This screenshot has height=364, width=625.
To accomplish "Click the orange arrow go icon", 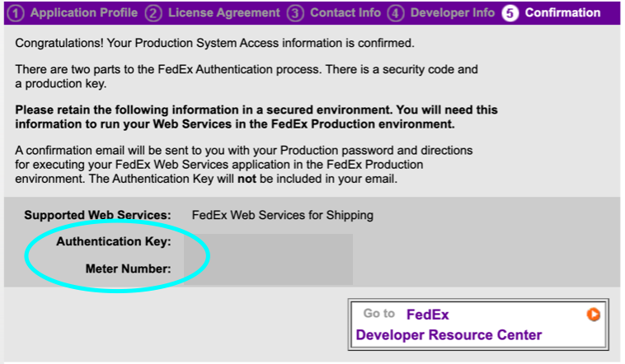I will point(593,314).
